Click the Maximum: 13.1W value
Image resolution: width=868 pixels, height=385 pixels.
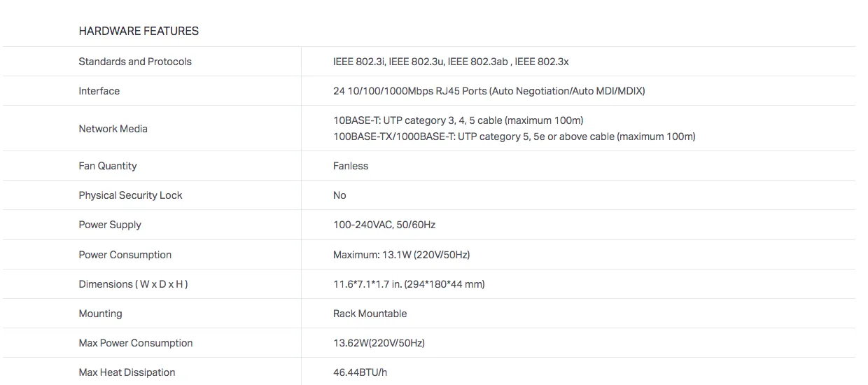(402, 255)
